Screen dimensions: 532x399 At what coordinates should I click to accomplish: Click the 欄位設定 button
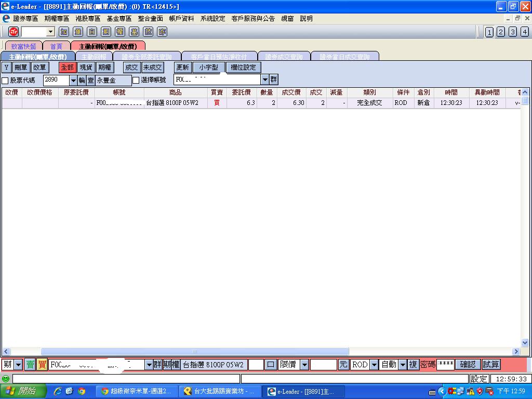coord(243,68)
